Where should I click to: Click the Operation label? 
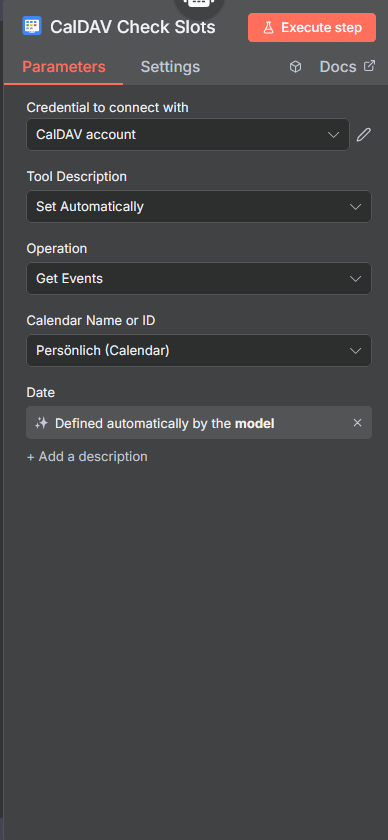[57, 249]
